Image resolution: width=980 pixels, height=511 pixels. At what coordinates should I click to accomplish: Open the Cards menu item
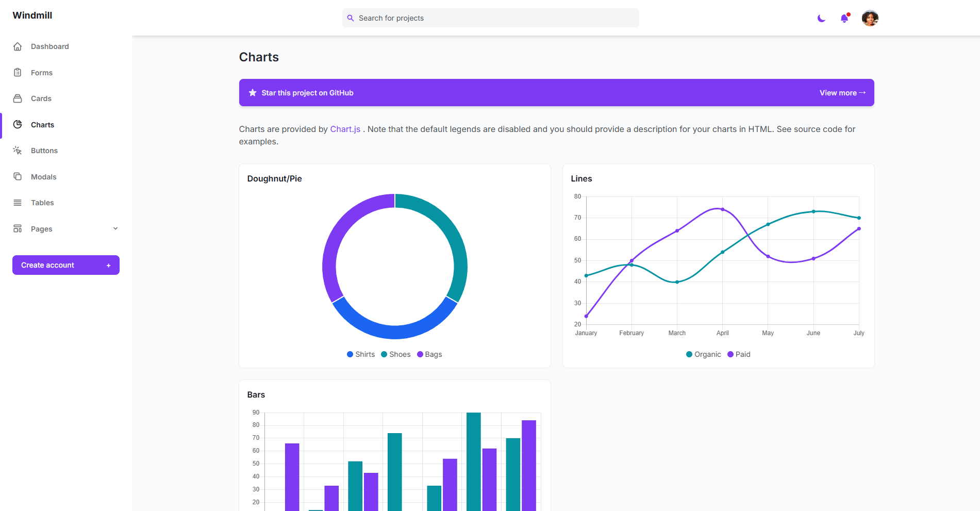[x=41, y=98]
